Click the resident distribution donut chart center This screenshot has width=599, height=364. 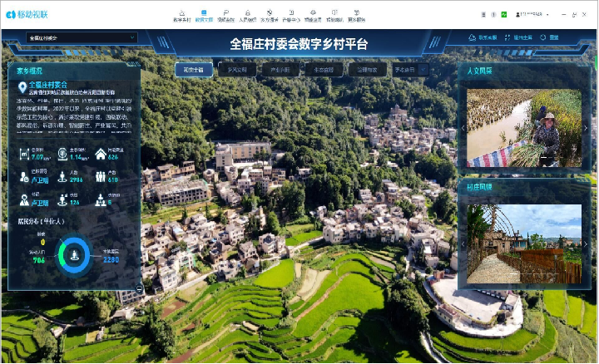click(x=75, y=255)
